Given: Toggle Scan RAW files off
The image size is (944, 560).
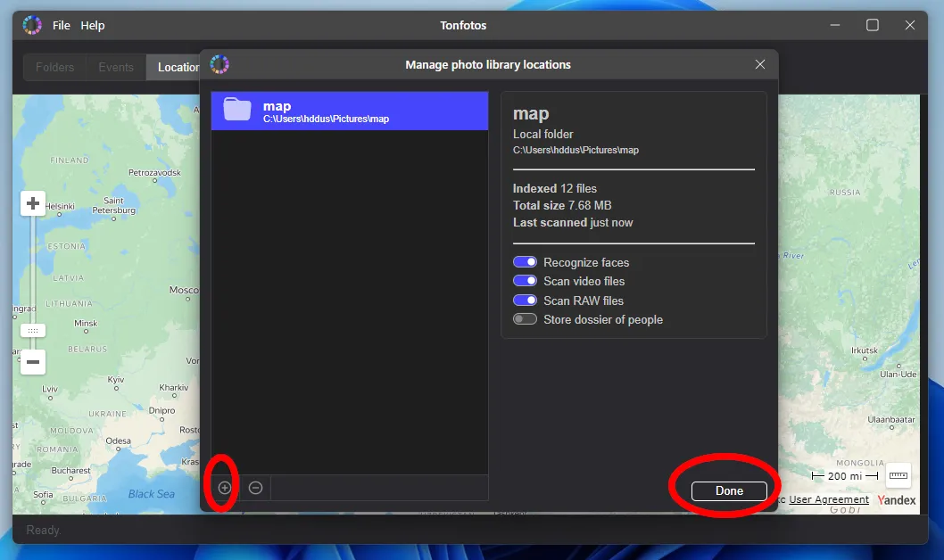Looking at the screenshot, I should [525, 301].
